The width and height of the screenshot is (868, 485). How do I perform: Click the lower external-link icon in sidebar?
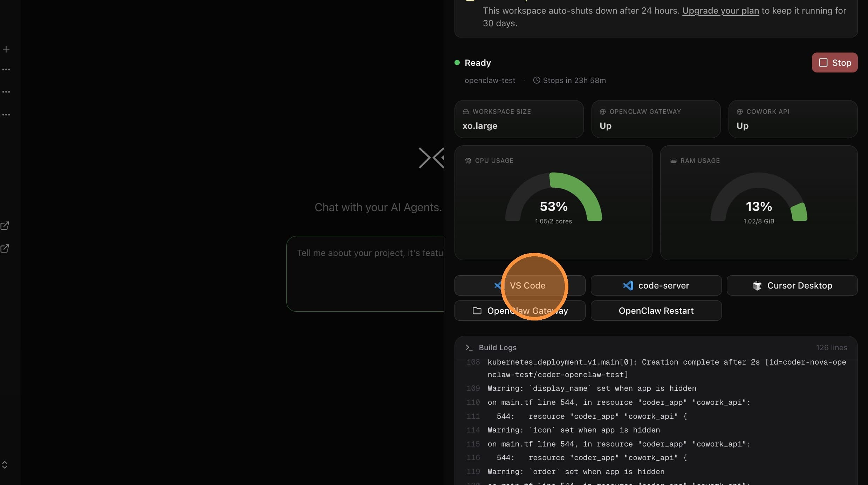(x=5, y=248)
